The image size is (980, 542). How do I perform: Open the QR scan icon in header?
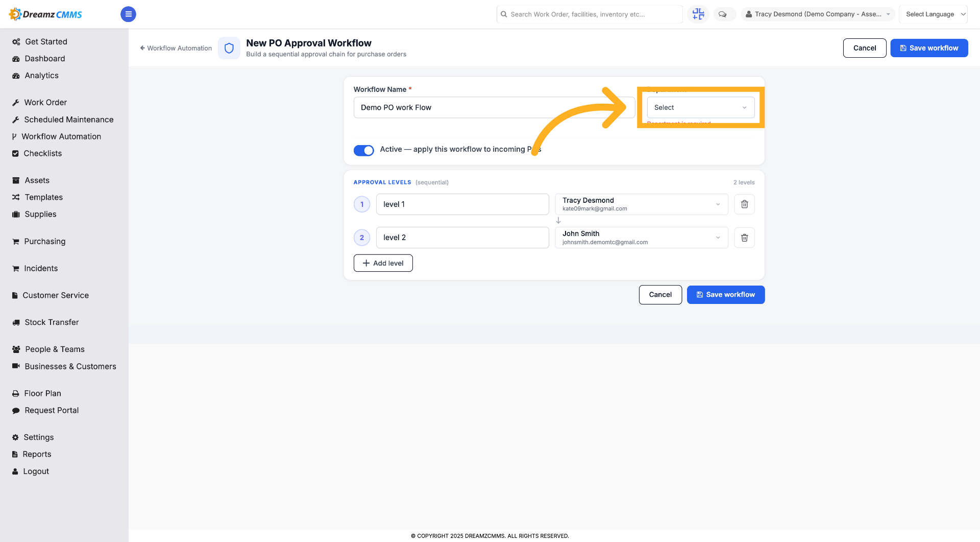click(698, 14)
